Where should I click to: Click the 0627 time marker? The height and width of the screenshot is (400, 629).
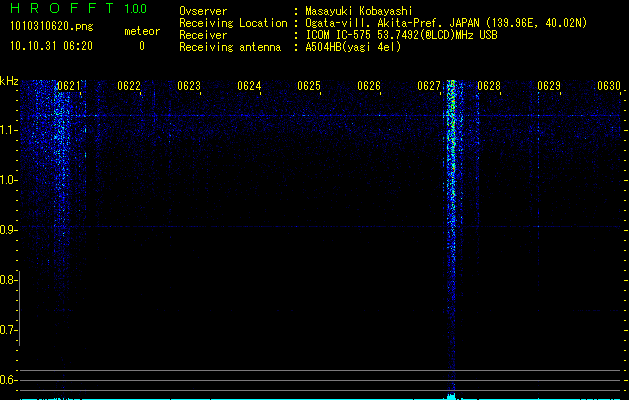click(x=429, y=86)
